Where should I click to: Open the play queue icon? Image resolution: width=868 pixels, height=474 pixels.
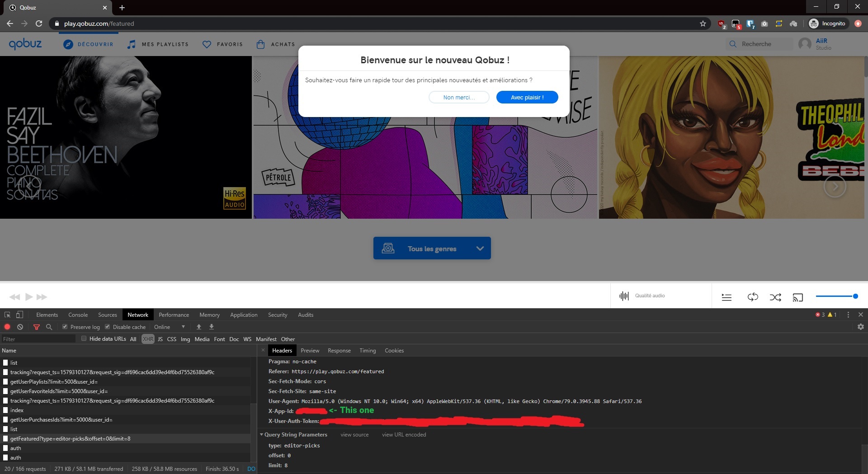[726, 297]
